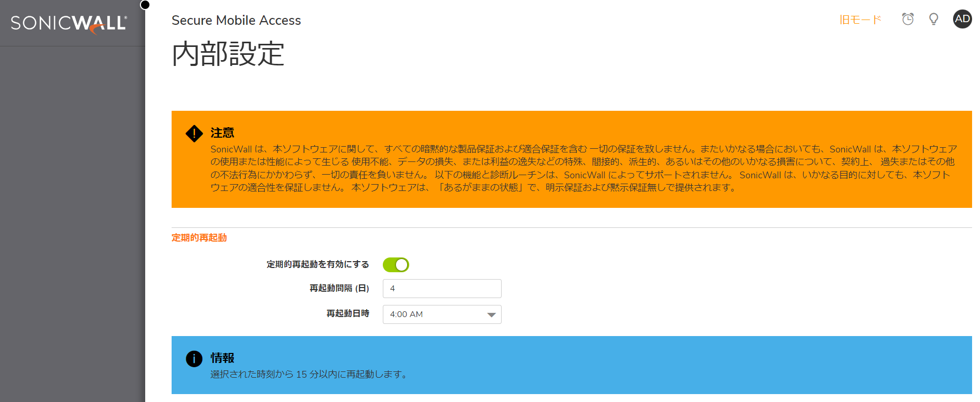Click the 定期的再起動 section heading
The image size is (980, 402).
point(199,238)
